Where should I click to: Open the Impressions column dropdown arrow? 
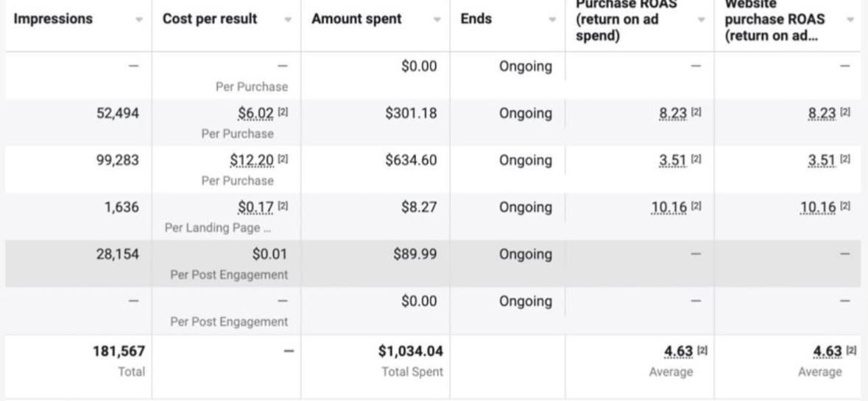(139, 20)
